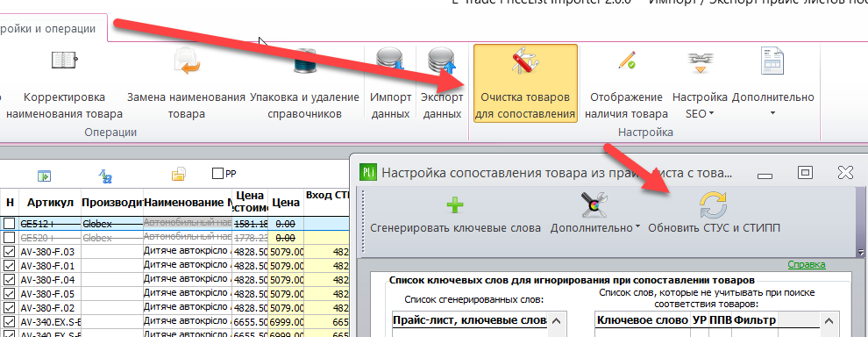Click green arrow grid toolbar icon
This screenshot has width=868, height=337.
(x=45, y=176)
